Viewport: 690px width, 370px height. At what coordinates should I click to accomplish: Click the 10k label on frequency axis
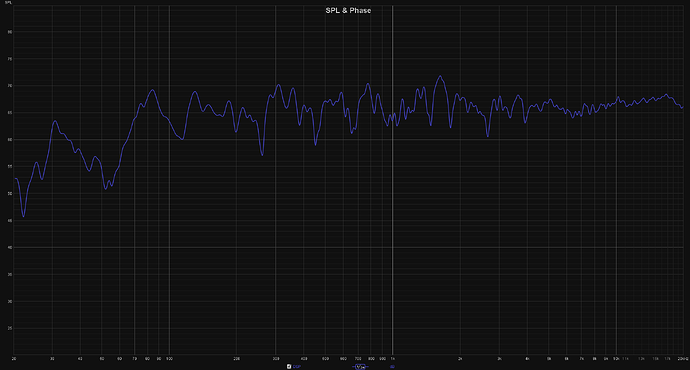pyautogui.click(x=616, y=359)
